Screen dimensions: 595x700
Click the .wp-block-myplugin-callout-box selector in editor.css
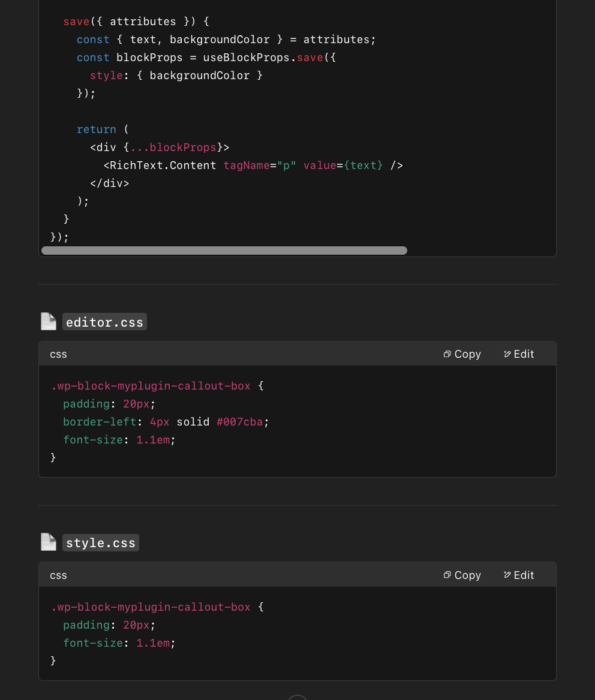[x=151, y=386]
